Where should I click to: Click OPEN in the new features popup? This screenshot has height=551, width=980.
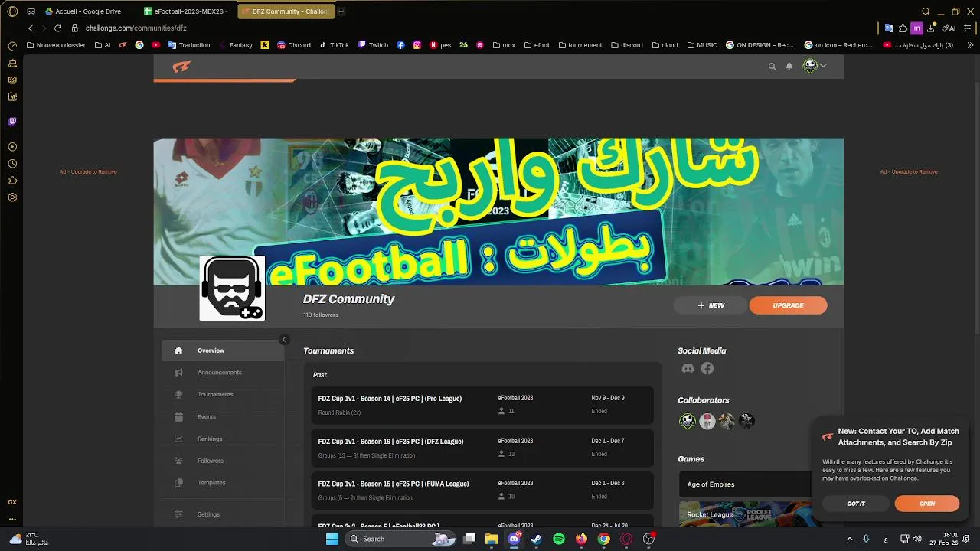click(x=926, y=504)
